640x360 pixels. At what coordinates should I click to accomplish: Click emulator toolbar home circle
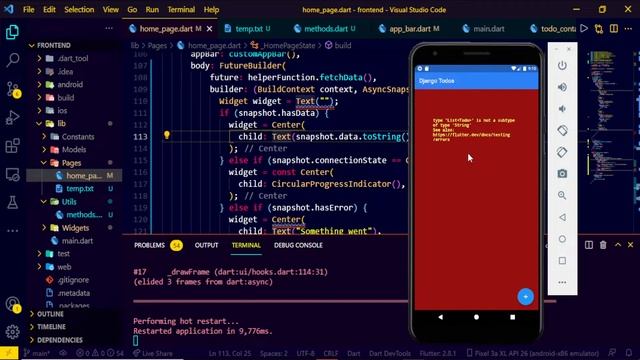click(x=562, y=239)
